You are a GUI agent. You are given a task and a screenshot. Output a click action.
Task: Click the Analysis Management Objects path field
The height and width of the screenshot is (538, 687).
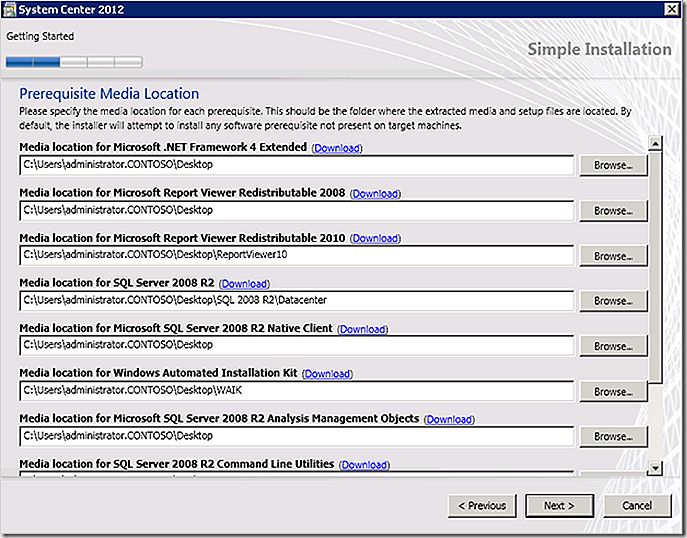point(297,436)
